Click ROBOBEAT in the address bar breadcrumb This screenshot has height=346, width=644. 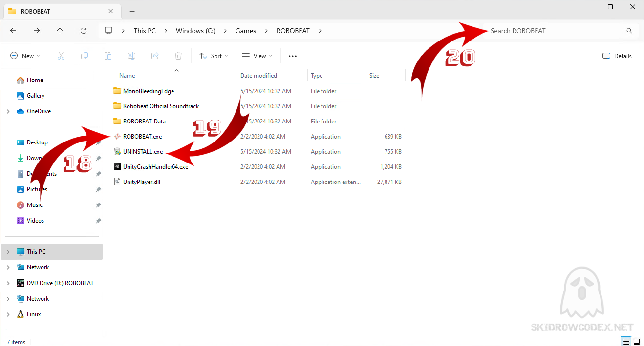pos(293,31)
